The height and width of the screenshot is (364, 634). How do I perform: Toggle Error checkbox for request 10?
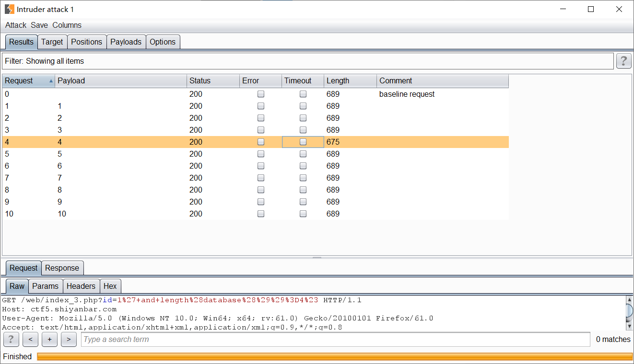(x=261, y=214)
